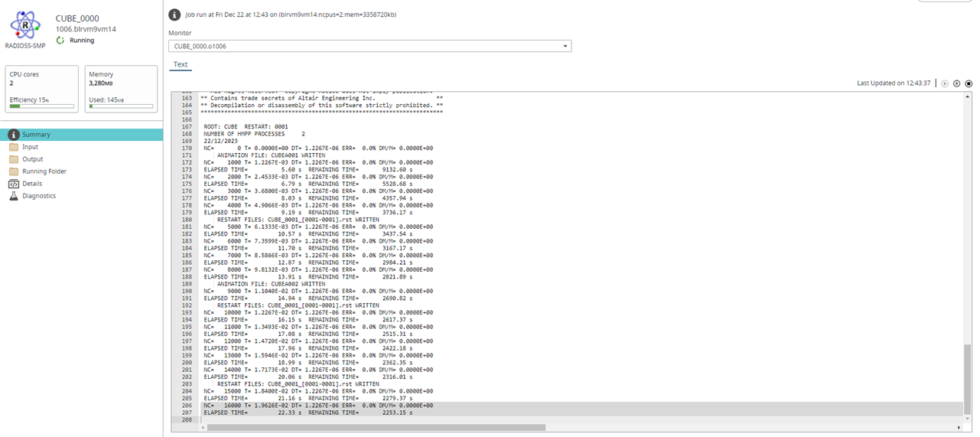Click line number 208 in the gutter
This screenshot has width=980, height=437.
[187, 419]
